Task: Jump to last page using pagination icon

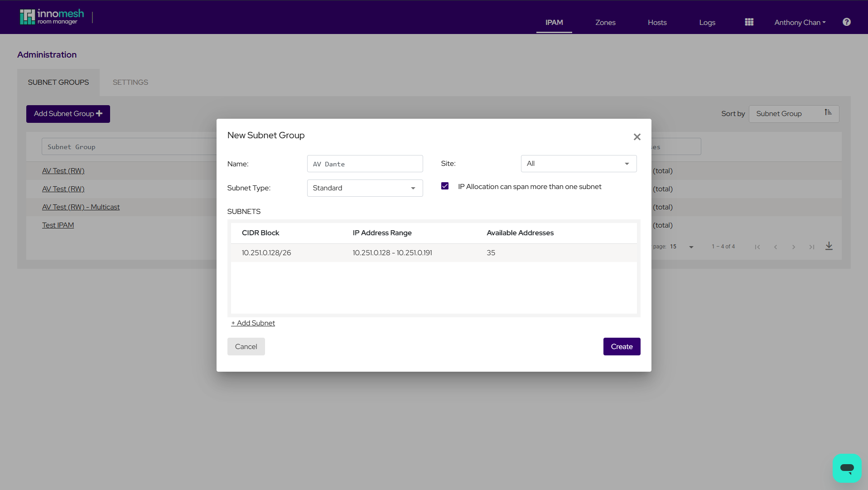Action: [x=811, y=247]
